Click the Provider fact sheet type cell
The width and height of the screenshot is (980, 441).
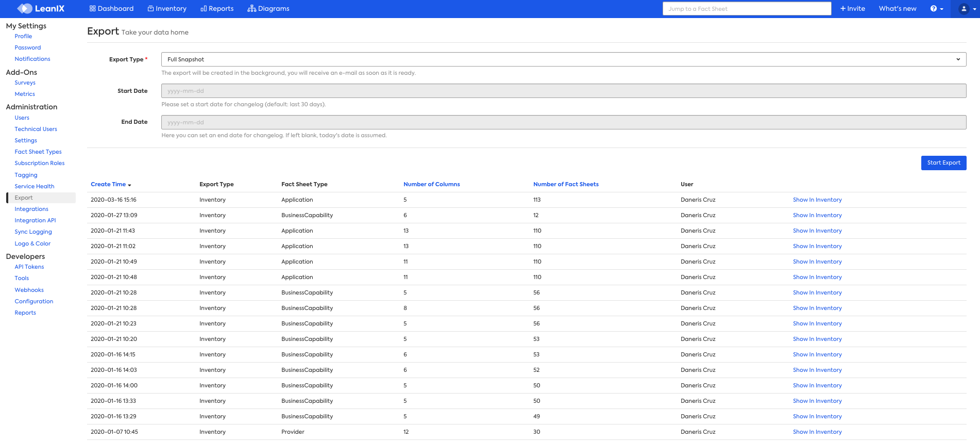[x=293, y=432]
